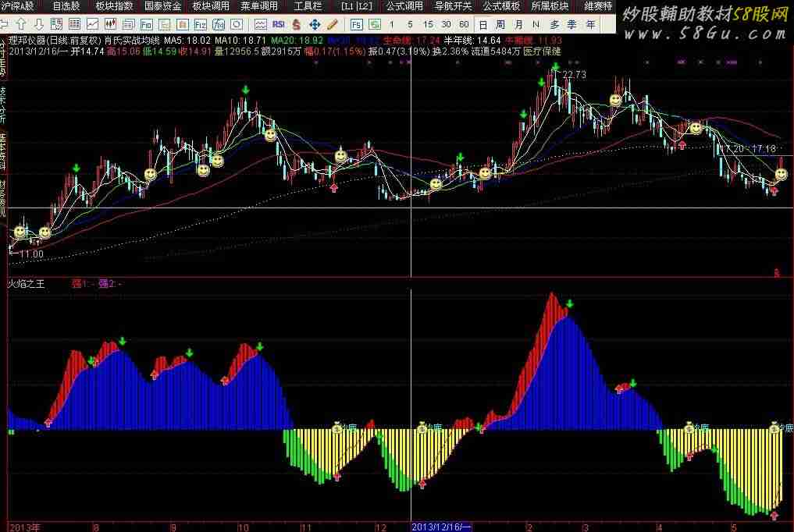This screenshot has height=532, width=794.
Task: Click the F12 trading icon
Action: tap(201, 23)
